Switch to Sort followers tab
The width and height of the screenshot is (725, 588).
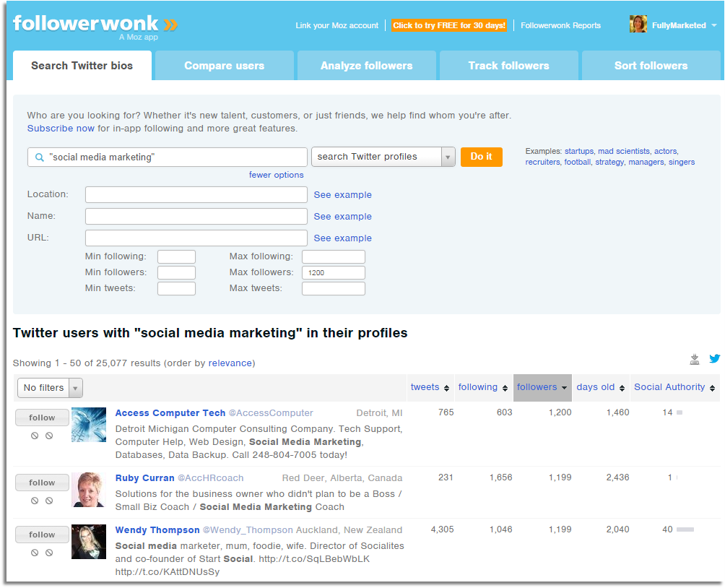pos(651,66)
